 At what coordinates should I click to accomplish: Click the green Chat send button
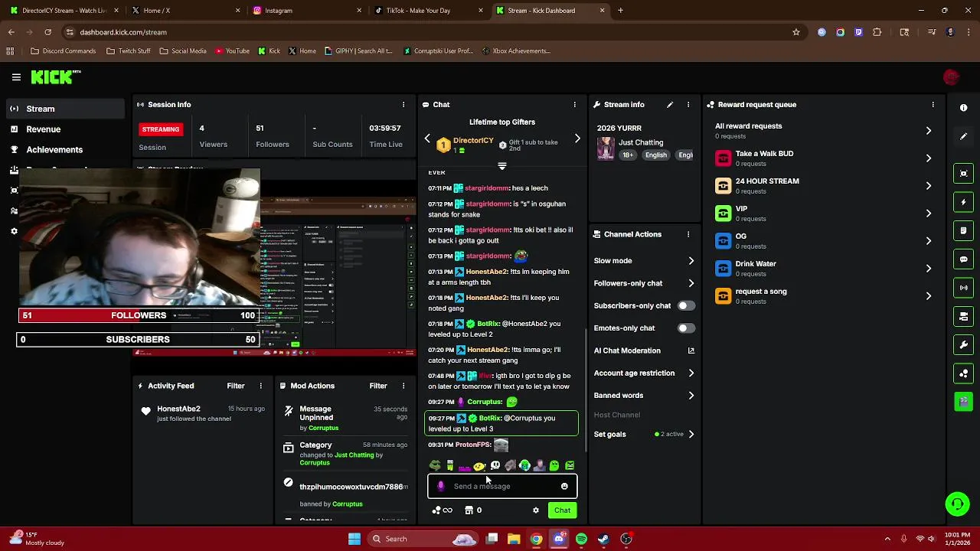coord(562,510)
